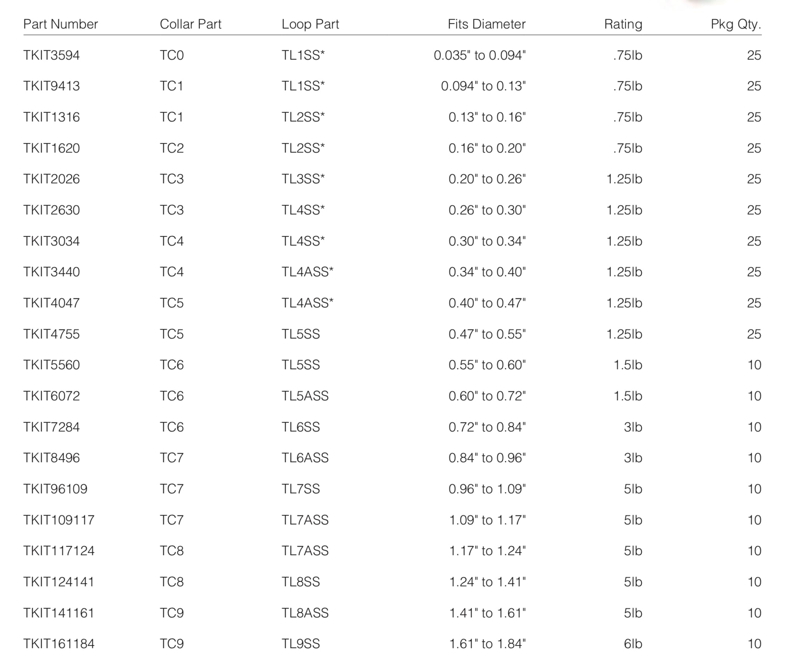The width and height of the screenshot is (797, 672).
Task: Click the Pkg Qty. column header
Action: [736, 24]
